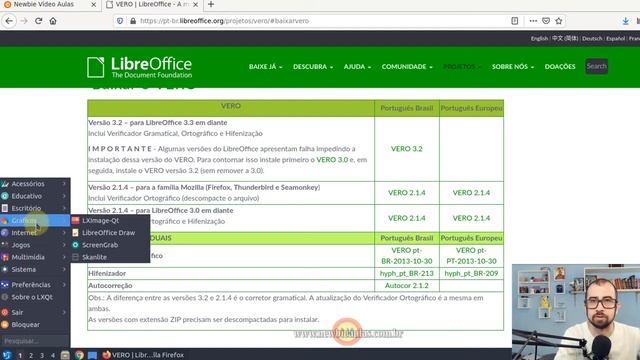640x360 pixels.
Task: Expand the COMUNIDADE dropdown menu
Action: point(407,67)
